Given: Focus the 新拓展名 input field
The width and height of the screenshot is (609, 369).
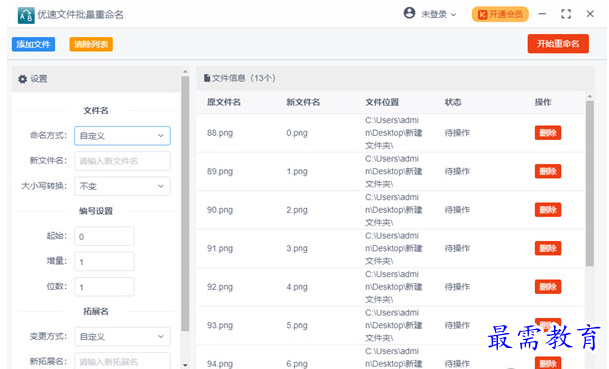Looking at the screenshot, I should point(122,361).
